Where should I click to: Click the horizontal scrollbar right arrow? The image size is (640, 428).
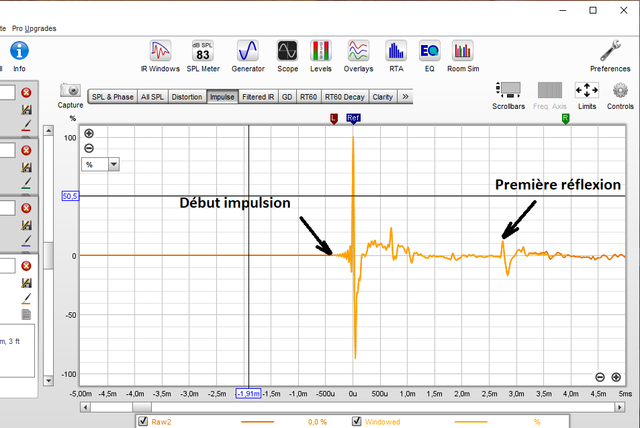pos(620,407)
